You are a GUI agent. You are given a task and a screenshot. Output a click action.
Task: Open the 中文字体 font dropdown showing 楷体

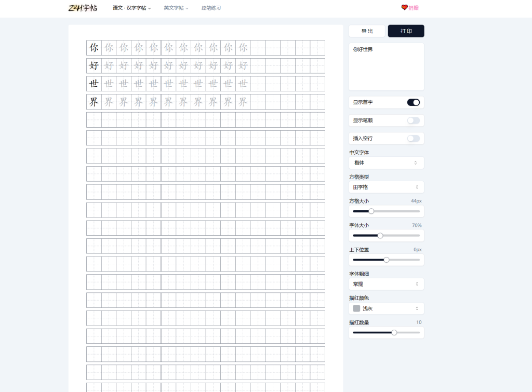tap(386, 163)
